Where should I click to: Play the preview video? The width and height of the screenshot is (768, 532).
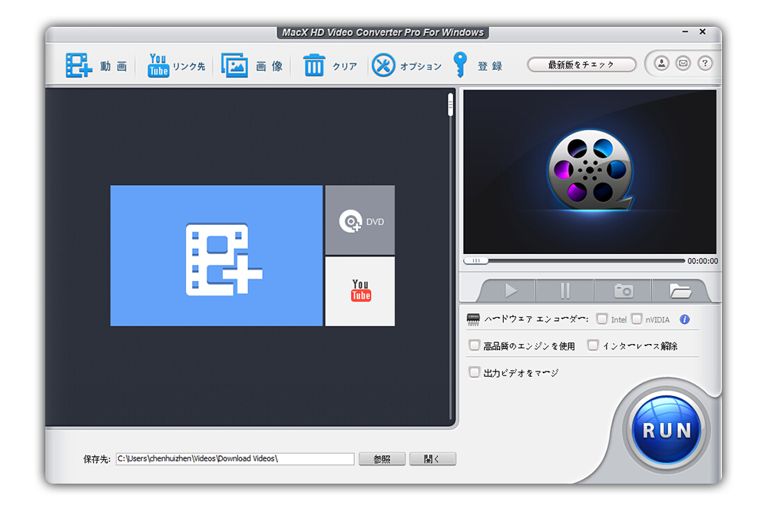pyautogui.click(x=511, y=291)
